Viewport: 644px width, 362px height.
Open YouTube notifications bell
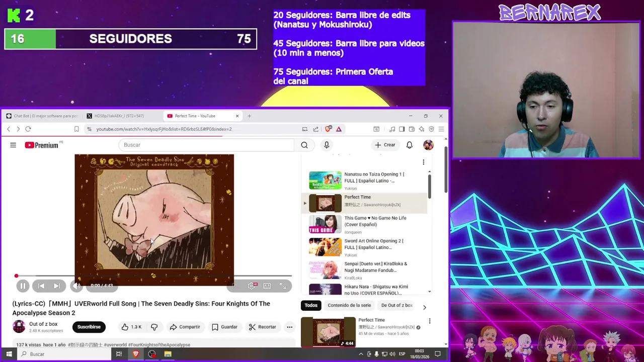point(410,145)
